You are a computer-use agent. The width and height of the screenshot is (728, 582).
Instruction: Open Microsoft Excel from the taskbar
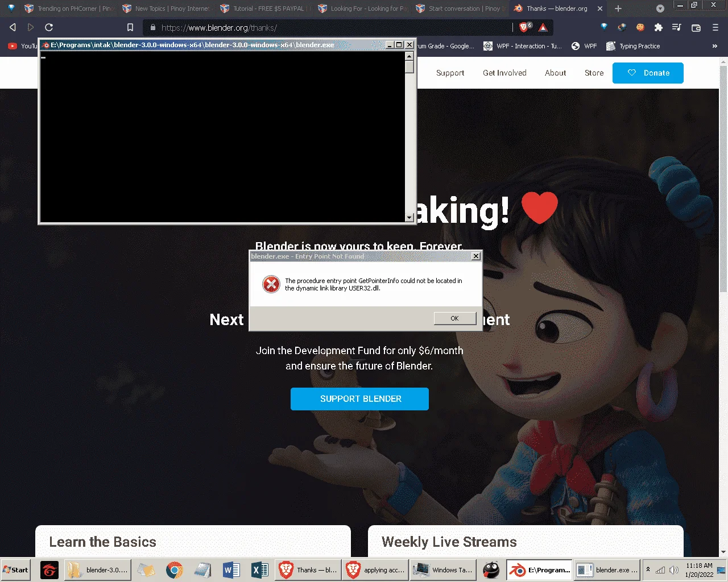(x=259, y=570)
